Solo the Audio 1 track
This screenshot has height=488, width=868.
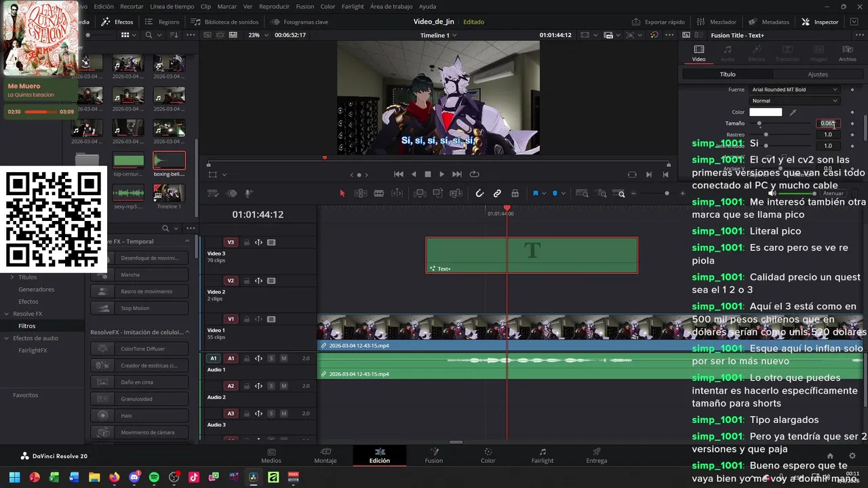tap(271, 359)
